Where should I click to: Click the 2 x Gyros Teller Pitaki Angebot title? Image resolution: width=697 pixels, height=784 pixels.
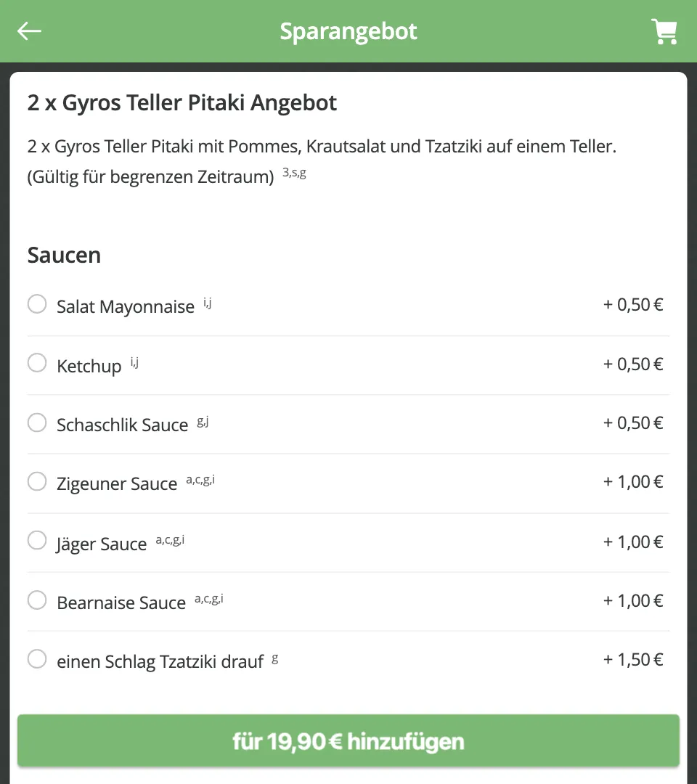click(x=182, y=103)
